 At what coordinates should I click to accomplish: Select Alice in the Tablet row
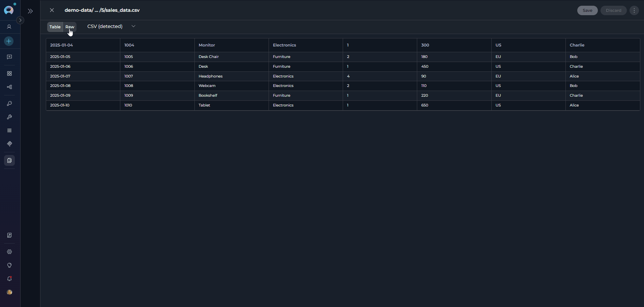pyautogui.click(x=603, y=105)
